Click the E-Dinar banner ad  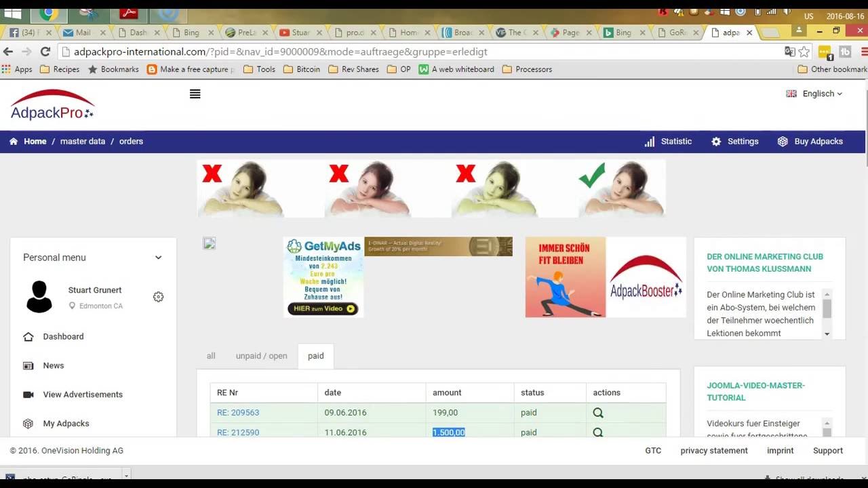(x=438, y=247)
